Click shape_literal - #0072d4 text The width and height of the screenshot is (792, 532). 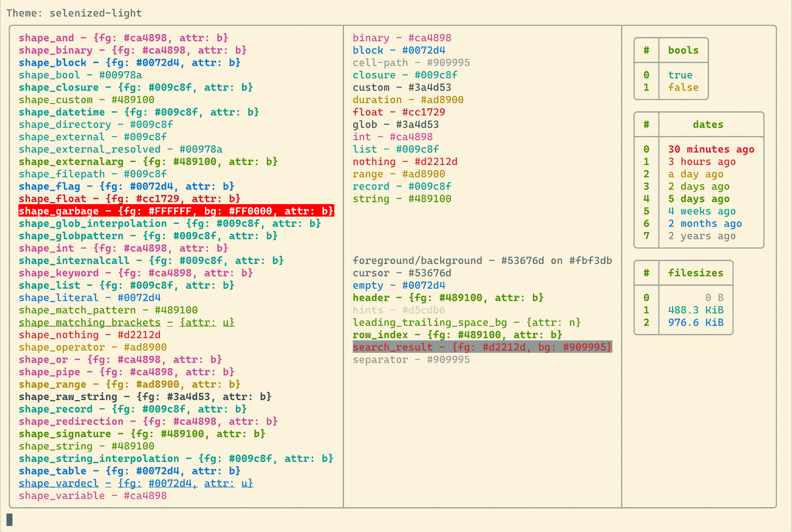90,298
